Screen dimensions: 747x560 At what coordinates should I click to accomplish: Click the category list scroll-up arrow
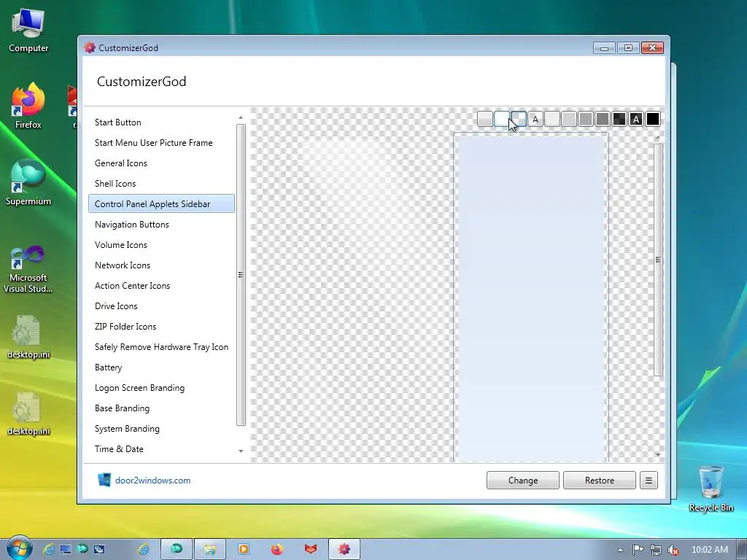tap(241, 117)
